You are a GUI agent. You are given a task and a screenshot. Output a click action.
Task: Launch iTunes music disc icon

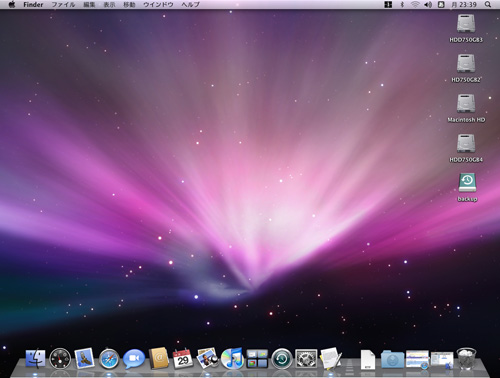[232, 359]
